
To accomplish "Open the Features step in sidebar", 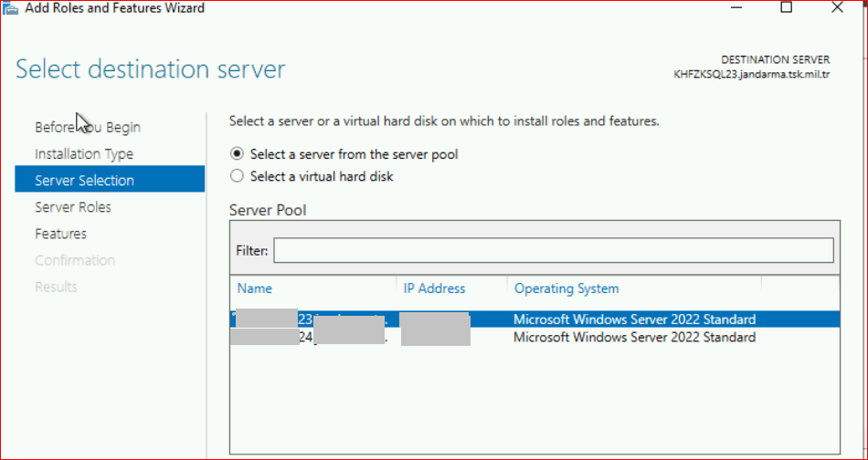I will (60, 234).
